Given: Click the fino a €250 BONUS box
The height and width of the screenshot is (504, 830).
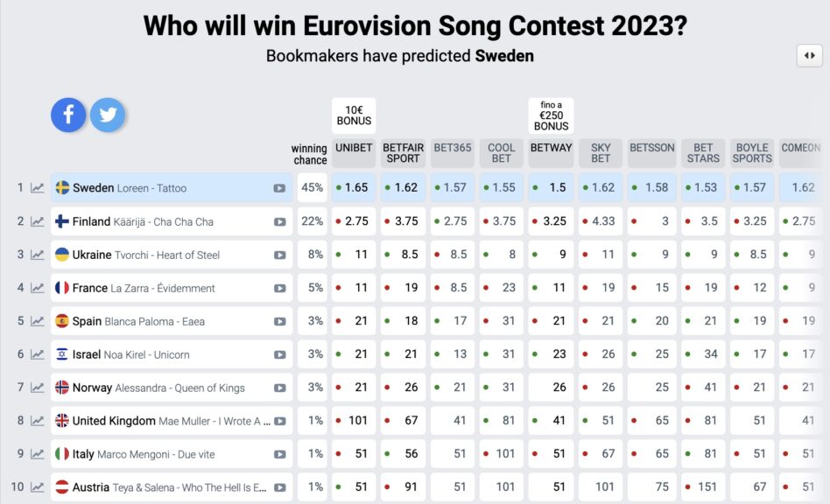Looking at the screenshot, I should [551, 115].
